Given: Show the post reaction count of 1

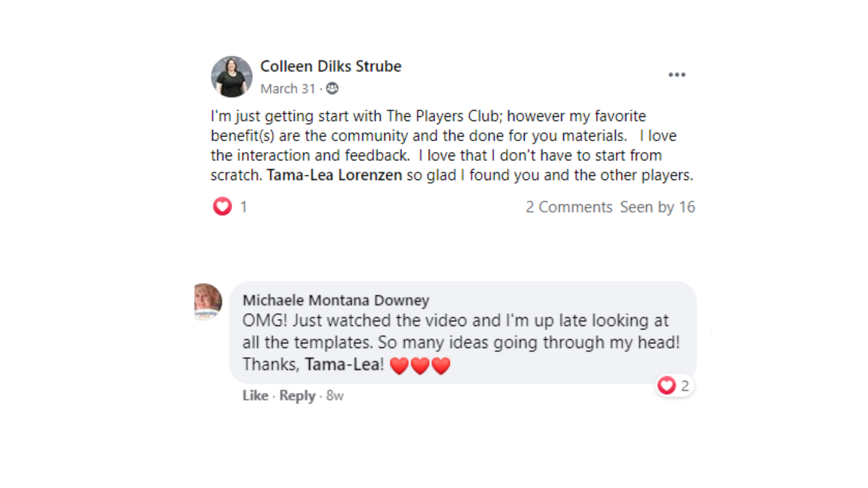Looking at the screenshot, I should tap(244, 207).
